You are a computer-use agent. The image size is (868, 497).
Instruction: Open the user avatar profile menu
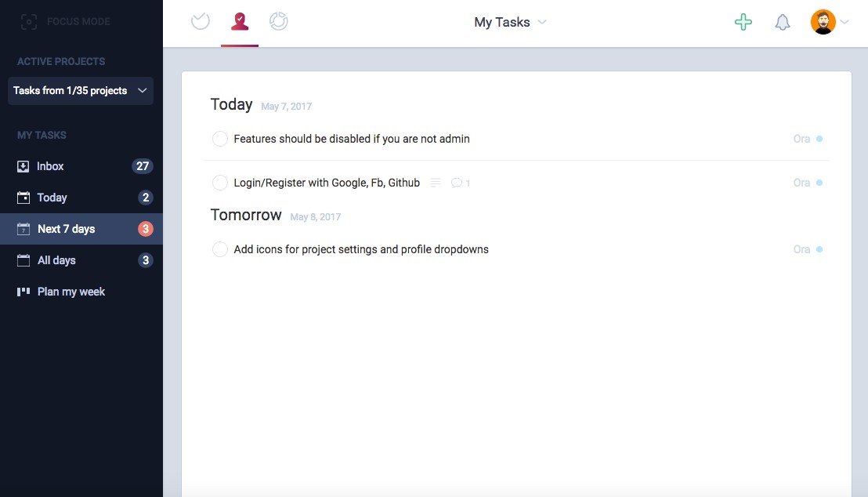point(824,22)
